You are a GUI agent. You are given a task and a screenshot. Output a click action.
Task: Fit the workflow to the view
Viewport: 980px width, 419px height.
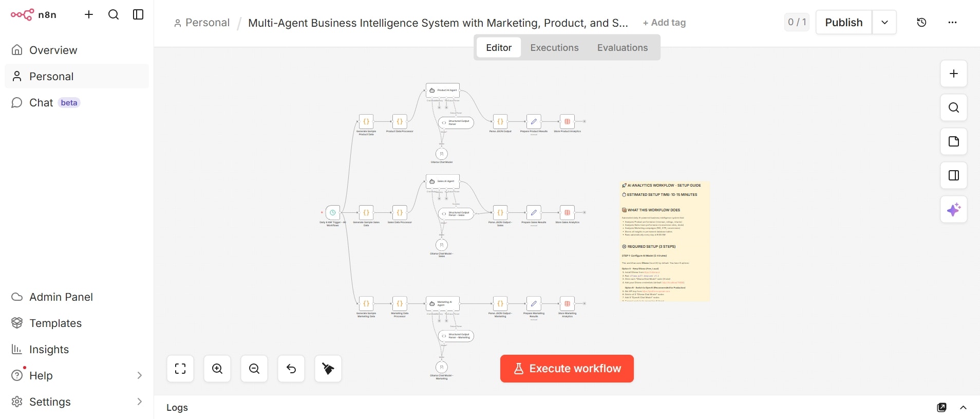[180, 369]
